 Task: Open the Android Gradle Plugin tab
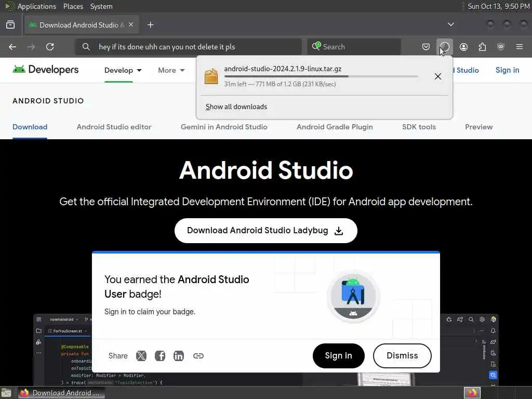click(335, 127)
